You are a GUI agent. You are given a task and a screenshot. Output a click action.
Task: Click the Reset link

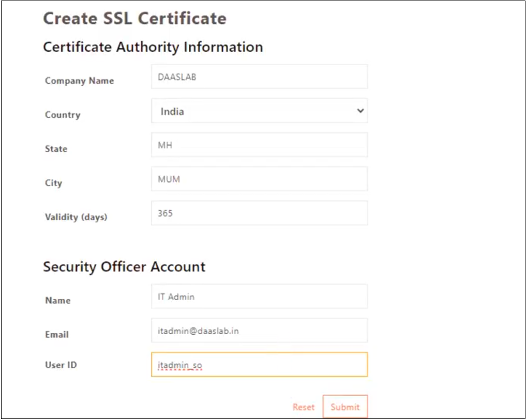(303, 407)
